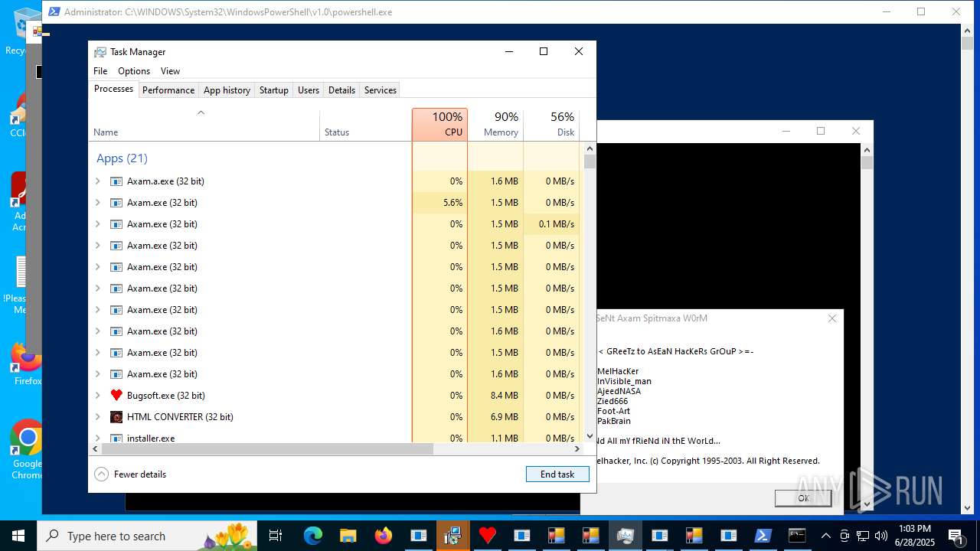Switch to the App history tab
This screenshot has width=980, height=551.
(227, 90)
